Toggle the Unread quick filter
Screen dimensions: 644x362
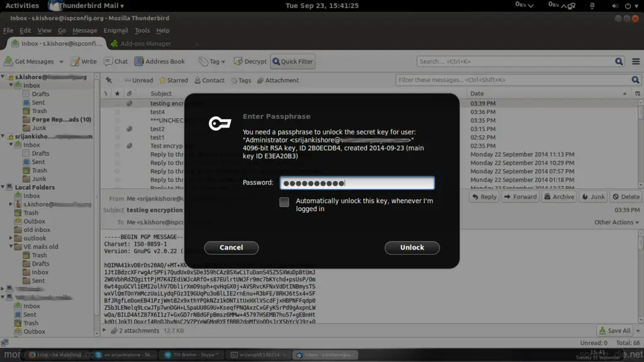(138, 80)
